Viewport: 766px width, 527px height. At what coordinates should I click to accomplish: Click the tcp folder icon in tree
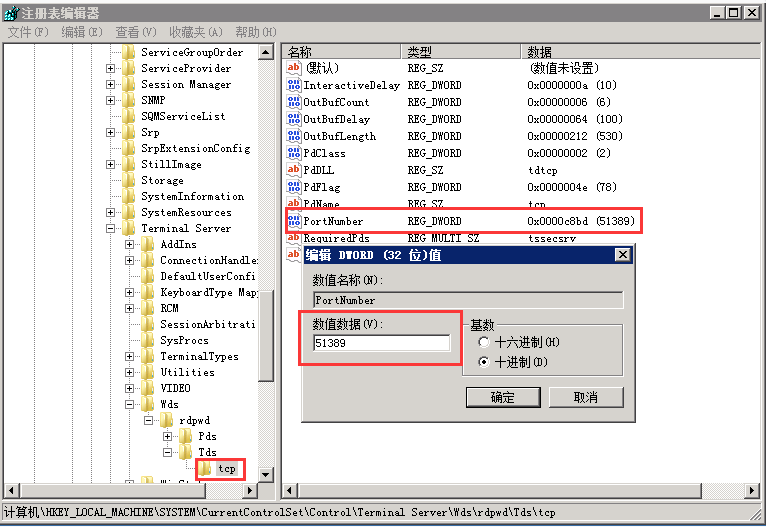(205, 468)
